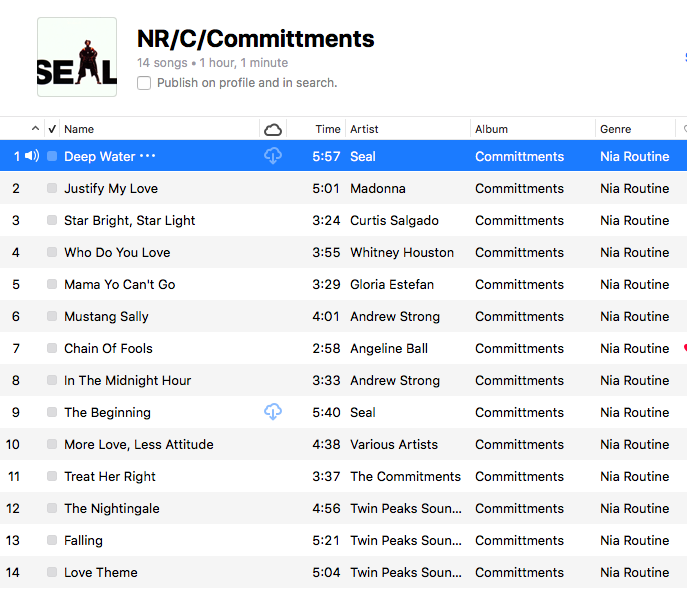Click the 4:38 time of More Love
The height and width of the screenshot is (596, 687).
(326, 444)
